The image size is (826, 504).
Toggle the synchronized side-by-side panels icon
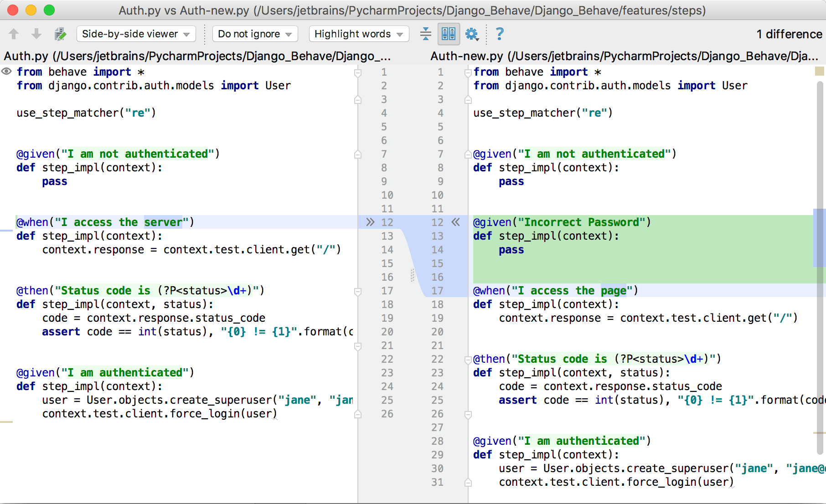coord(449,34)
